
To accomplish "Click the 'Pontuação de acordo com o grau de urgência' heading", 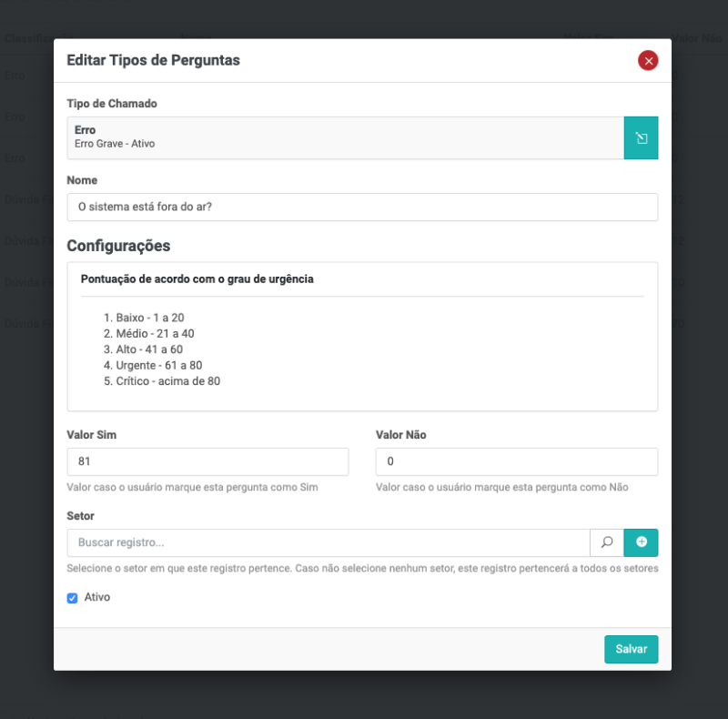I will point(197,279).
